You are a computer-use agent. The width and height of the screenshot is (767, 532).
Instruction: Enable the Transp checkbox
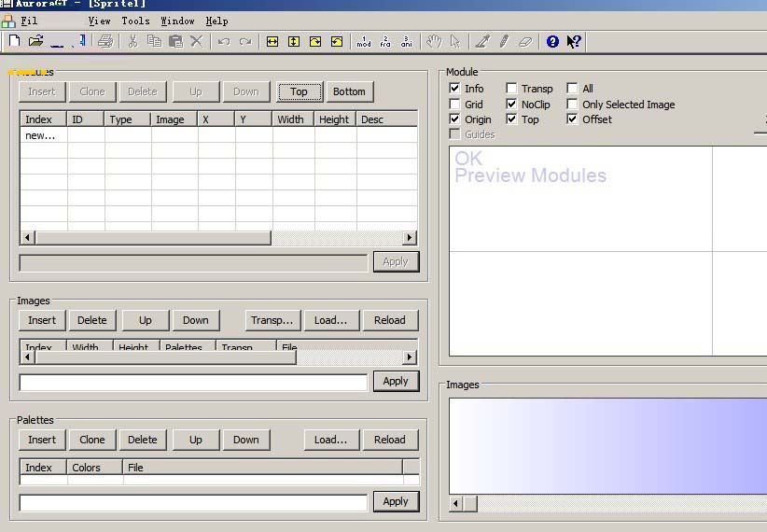point(511,88)
